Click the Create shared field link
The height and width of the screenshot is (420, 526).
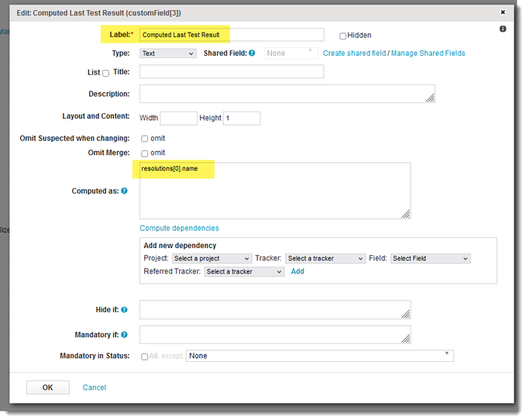[x=354, y=53]
